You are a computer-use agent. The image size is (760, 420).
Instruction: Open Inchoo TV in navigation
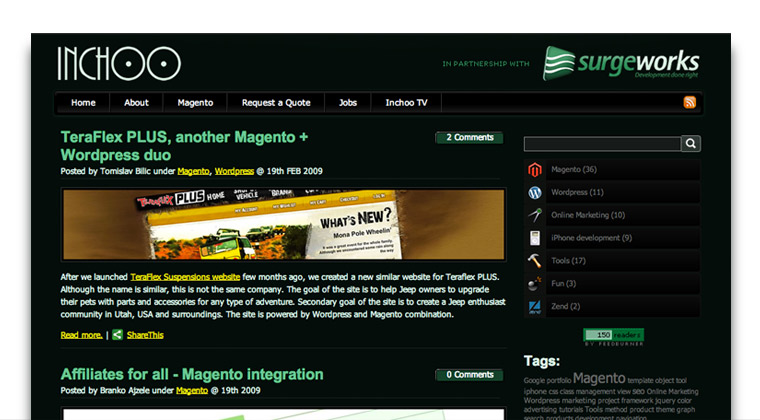tap(407, 103)
